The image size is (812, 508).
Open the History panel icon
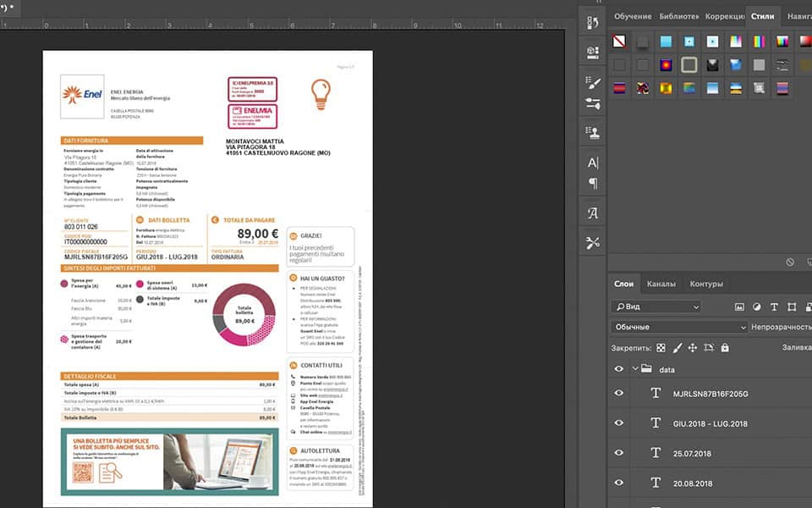coord(593,23)
